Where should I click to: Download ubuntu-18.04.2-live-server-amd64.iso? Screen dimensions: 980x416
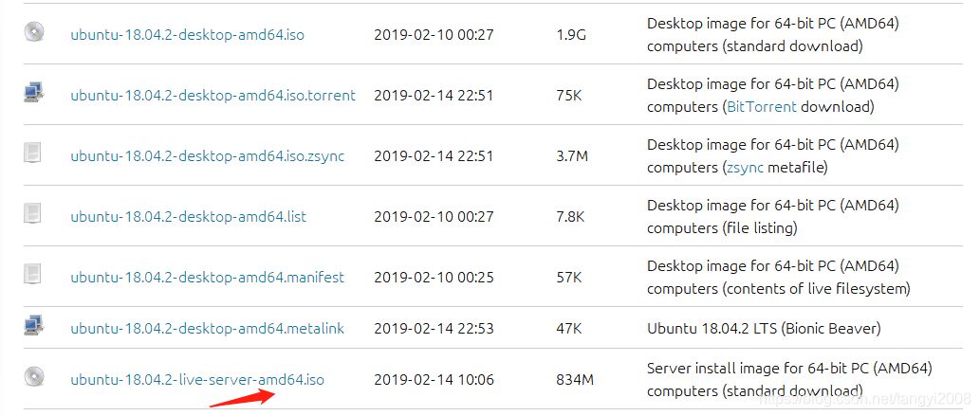pyautogui.click(x=197, y=380)
